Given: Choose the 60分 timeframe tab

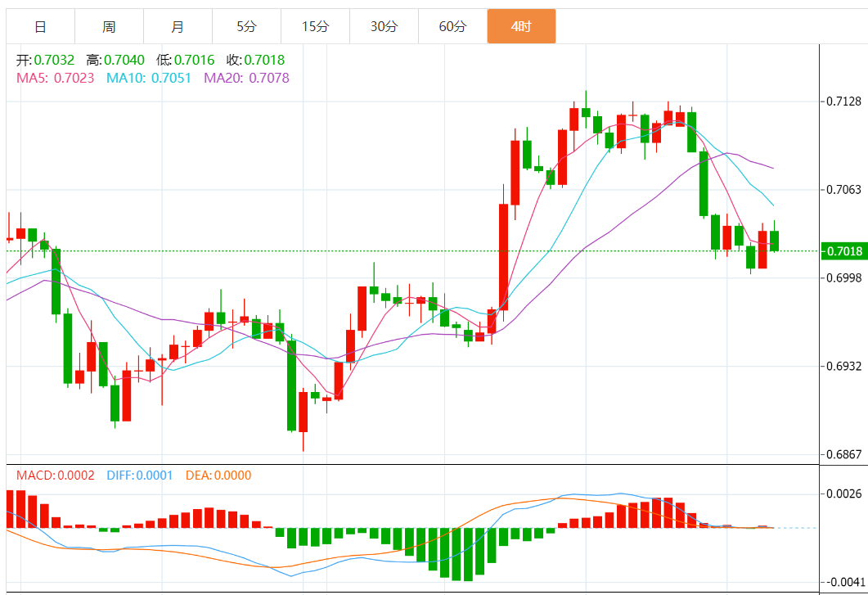Looking at the screenshot, I should [x=452, y=26].
